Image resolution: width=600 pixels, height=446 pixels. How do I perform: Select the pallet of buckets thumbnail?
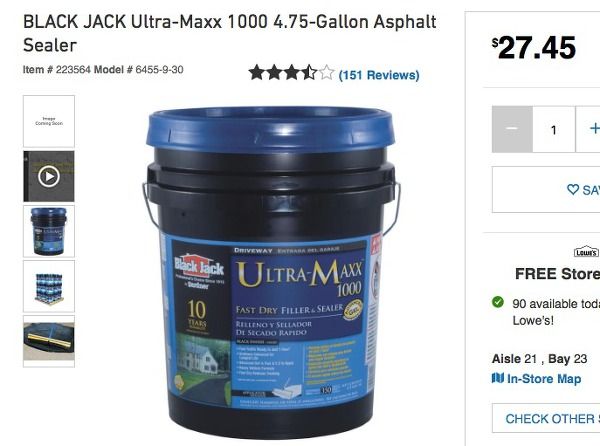[49, 286]
